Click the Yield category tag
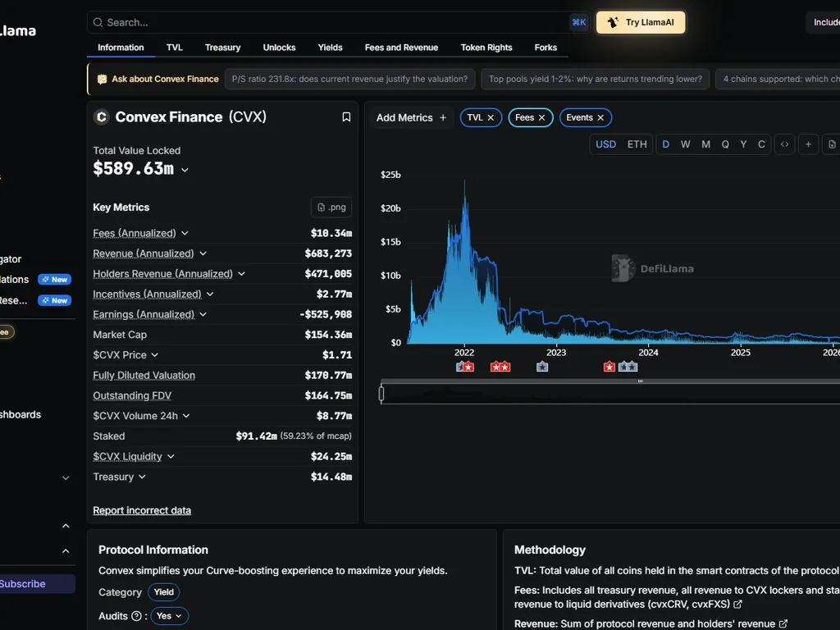The height and width of the screenshot is (630, 840). [x=163, y=592]
